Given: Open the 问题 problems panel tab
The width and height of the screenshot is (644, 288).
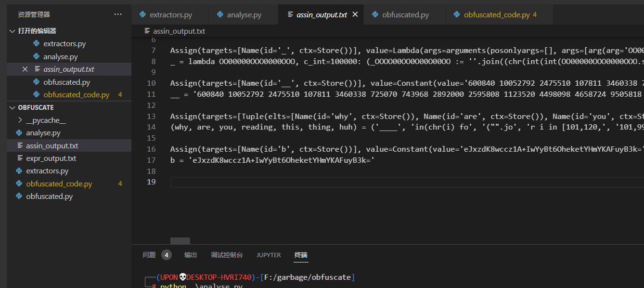Looking at the screenshot, I should [149, 255].
